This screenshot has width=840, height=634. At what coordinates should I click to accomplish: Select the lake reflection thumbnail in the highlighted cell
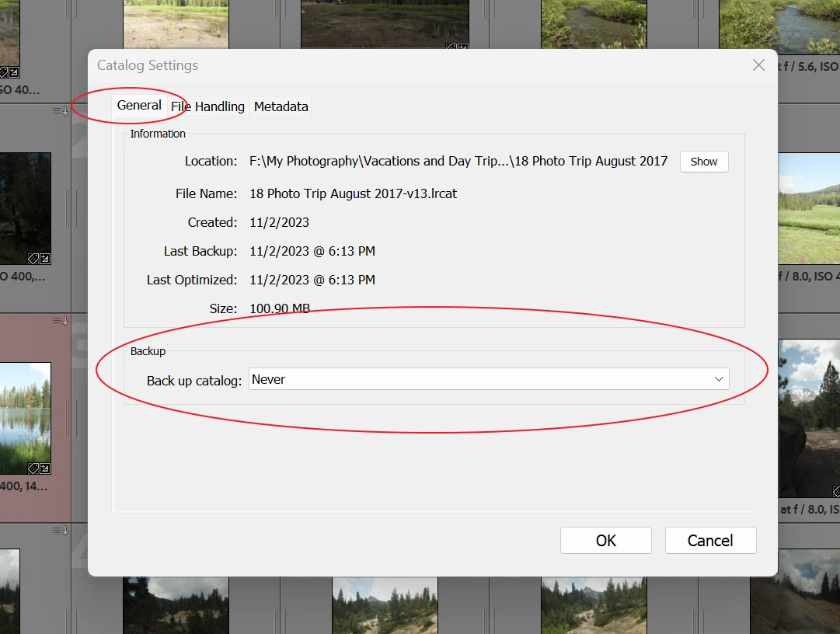point(25,418)
